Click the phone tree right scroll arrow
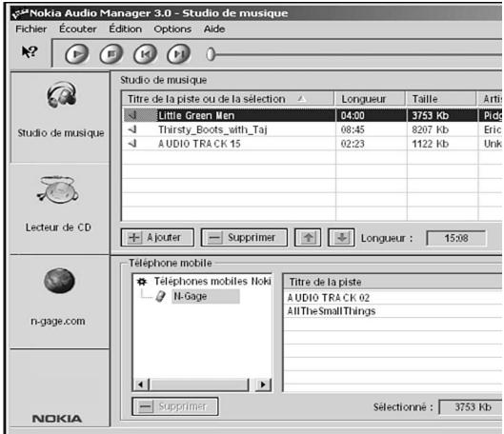The width and height of the screenshot is (504, 434). tap(263, 385)
